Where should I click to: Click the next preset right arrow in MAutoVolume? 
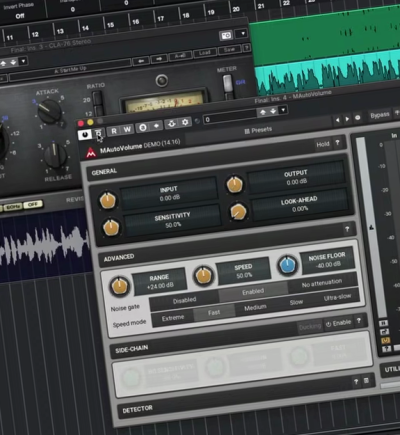pos(347,119)
